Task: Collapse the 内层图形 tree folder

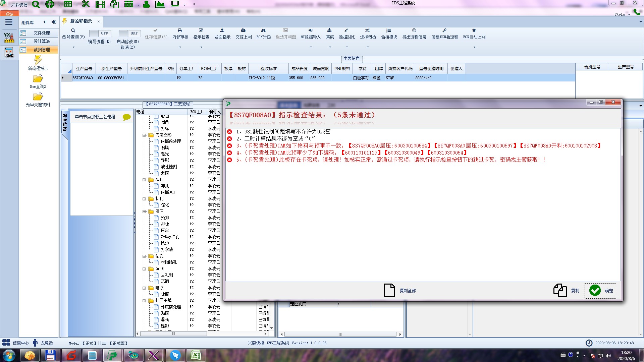Action: pos(144,135)
